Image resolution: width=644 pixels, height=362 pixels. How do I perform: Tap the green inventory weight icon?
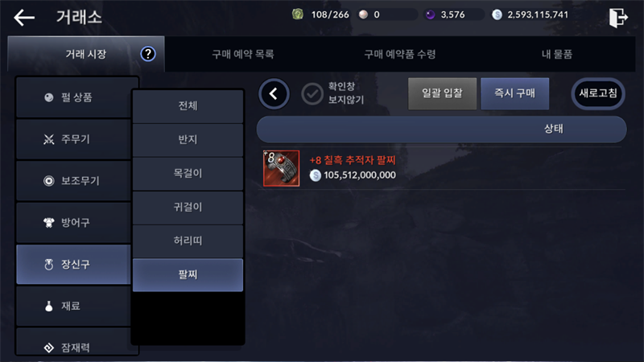297,14
